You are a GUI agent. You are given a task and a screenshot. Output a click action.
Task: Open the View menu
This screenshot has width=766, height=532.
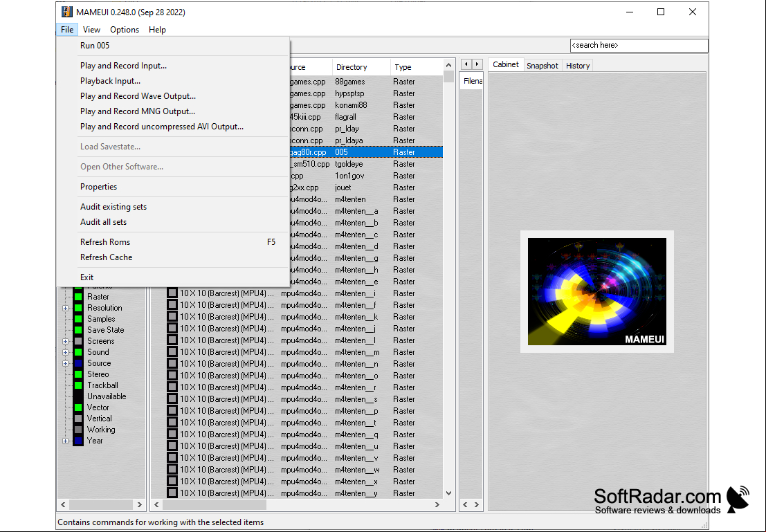pyautogui.click(x=91, y=29)
